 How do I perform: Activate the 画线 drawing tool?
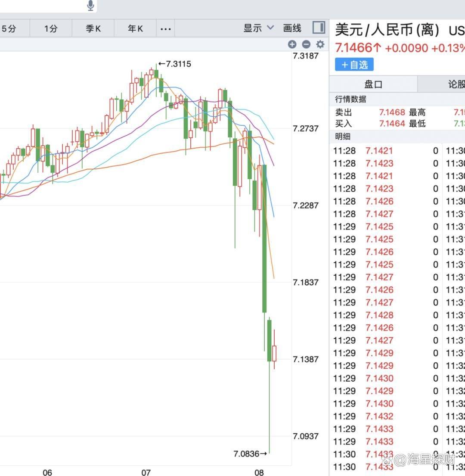tap(292, 28)
